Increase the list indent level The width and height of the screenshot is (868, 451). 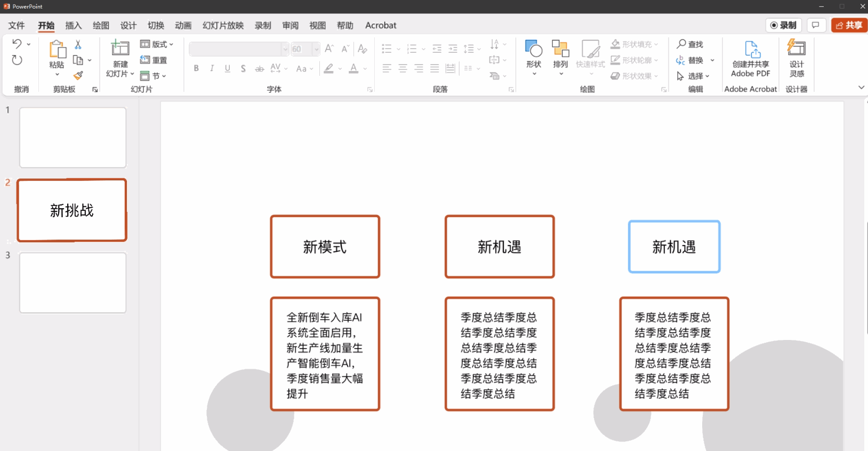[x=453, y=49]
